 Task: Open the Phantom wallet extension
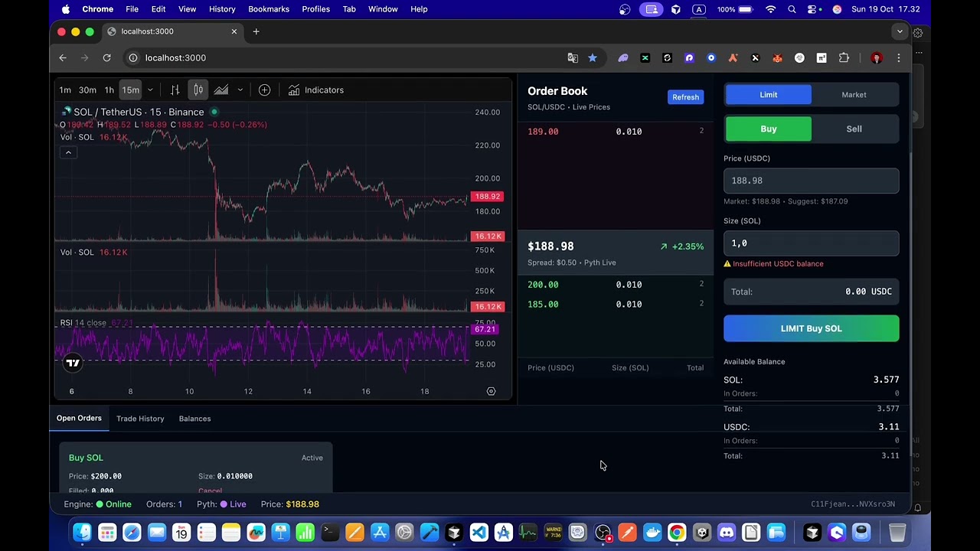623,57
